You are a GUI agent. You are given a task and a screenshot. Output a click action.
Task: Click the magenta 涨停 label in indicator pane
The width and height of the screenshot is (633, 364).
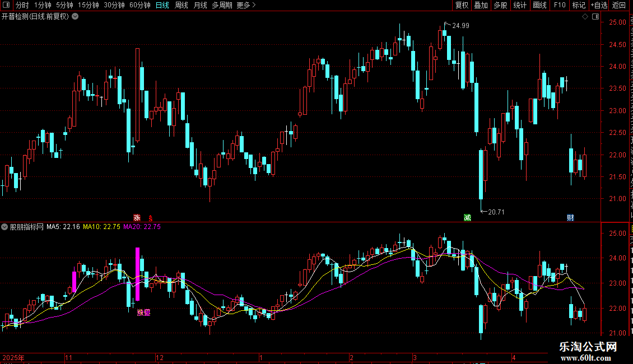144,312
